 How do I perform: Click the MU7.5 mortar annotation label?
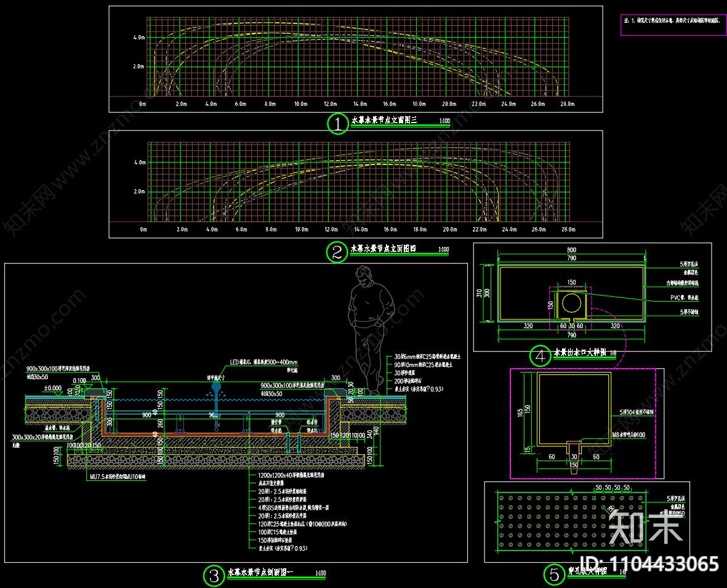[x=117, y=476]
